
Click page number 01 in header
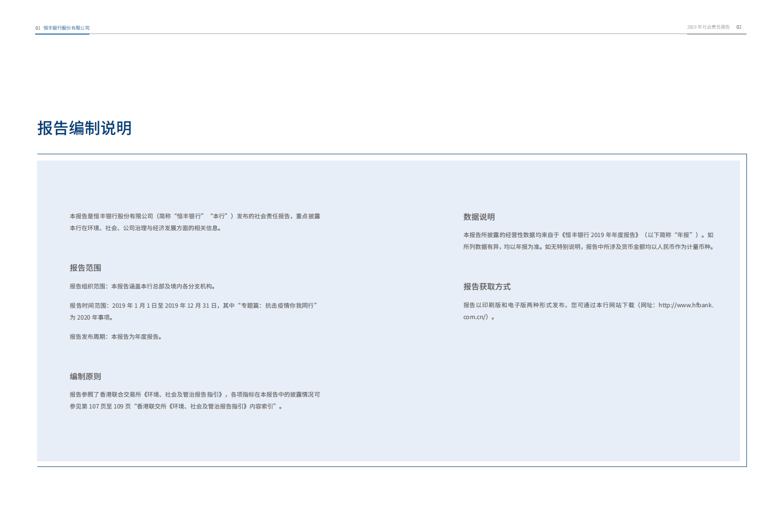tap(38, 28)
